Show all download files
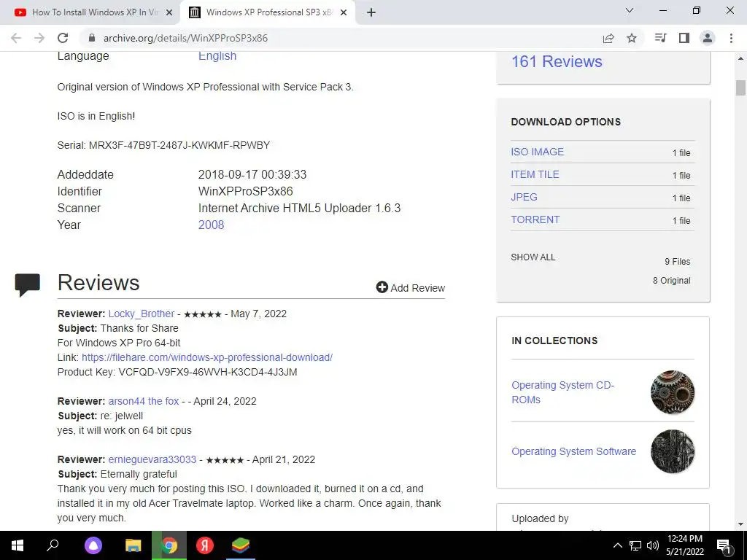Image resolution: width=747 pixels, height=560 pixels. click(533, 257)
